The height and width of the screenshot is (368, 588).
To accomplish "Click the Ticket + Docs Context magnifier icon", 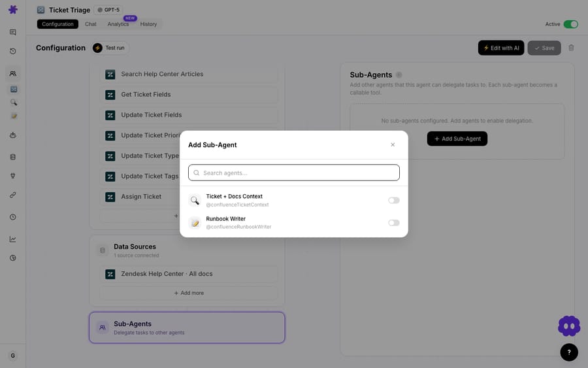I will pyautogui.click(x=195, y=200).
